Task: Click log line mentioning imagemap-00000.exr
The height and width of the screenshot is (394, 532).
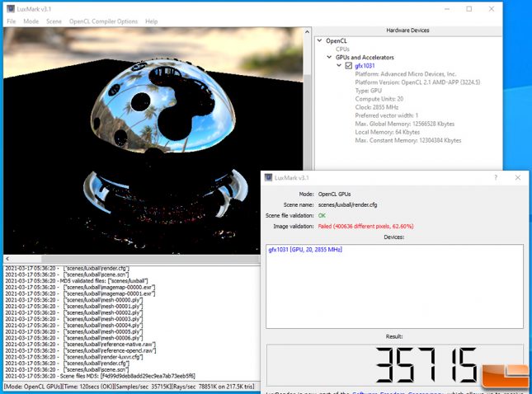Action: pyautogui.click(x=80, y=287)
